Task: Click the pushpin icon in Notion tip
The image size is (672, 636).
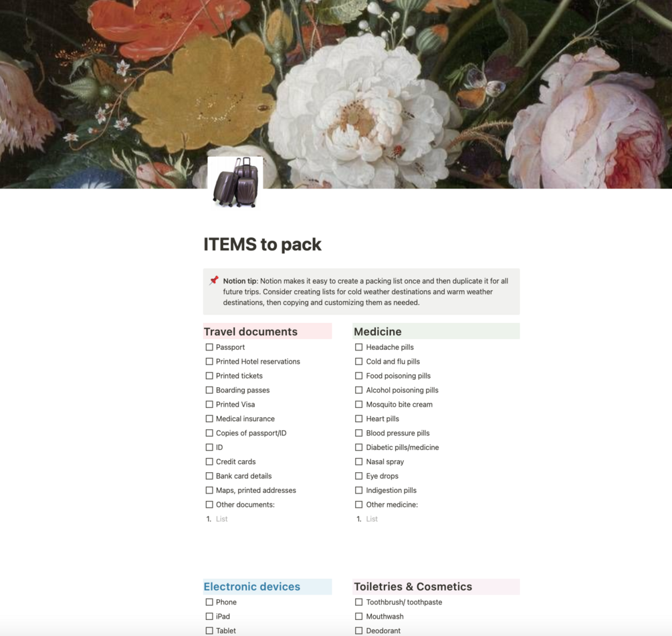Action: pos(214,281)
